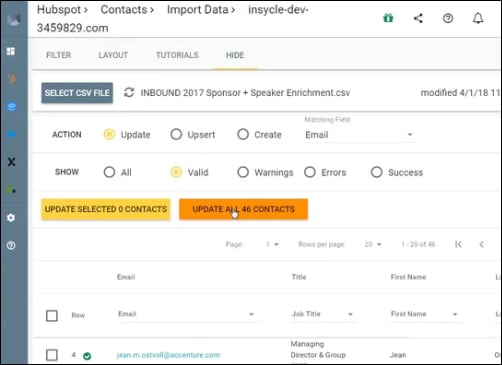Expand the Rows per page dropdown
502x365 pixels.
coord(373,244)
